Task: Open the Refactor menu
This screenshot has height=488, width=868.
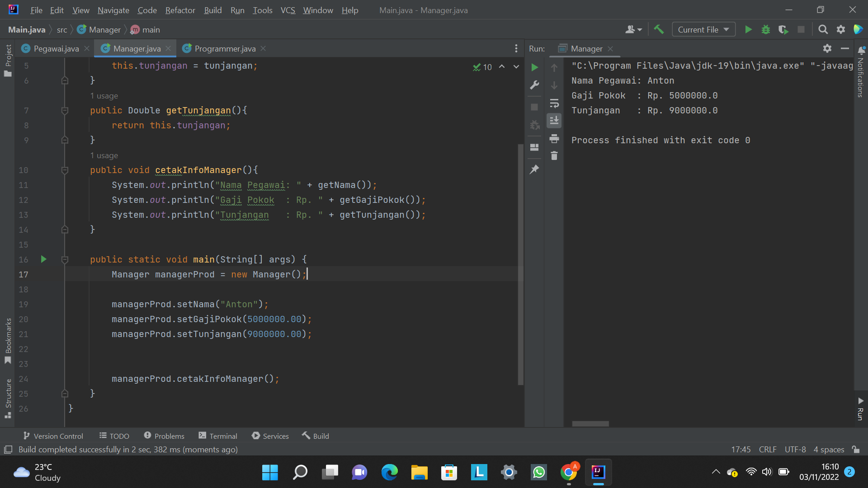Action: coord(180,10)
